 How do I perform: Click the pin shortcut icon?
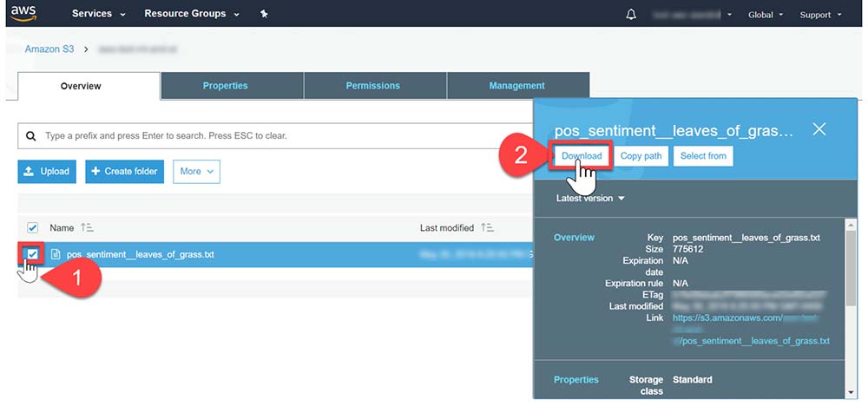coord(264,14)
